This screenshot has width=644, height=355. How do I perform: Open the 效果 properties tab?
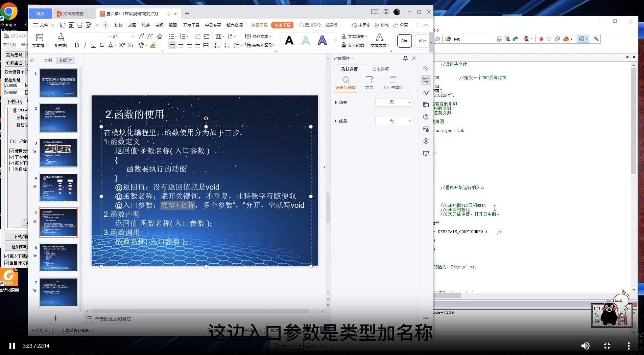click(369, 83)
